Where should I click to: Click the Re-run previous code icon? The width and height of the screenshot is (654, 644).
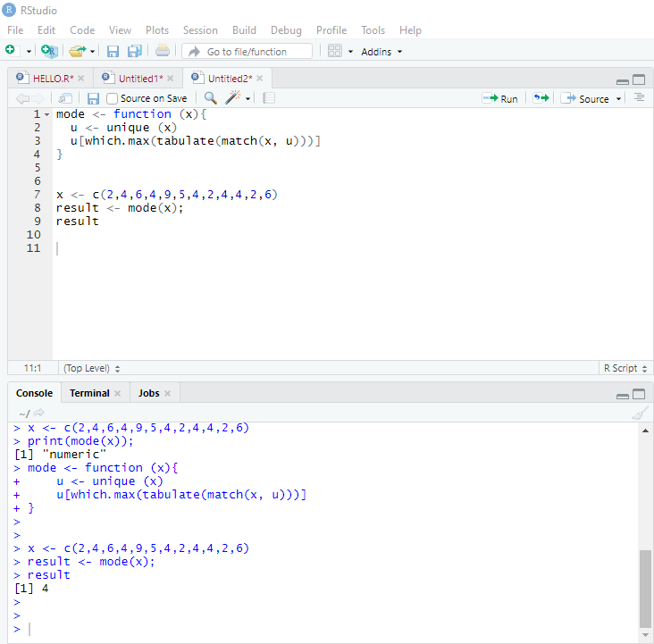(541, 98)
